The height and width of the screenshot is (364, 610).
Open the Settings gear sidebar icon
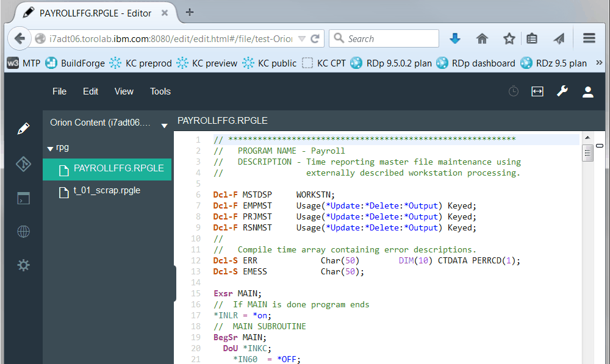(x=23, y=265)
